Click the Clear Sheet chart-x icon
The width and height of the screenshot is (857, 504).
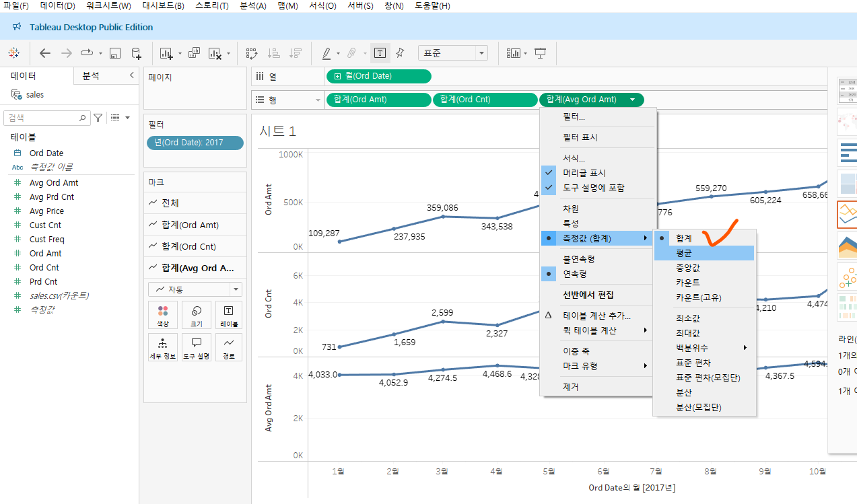(215, 53)
